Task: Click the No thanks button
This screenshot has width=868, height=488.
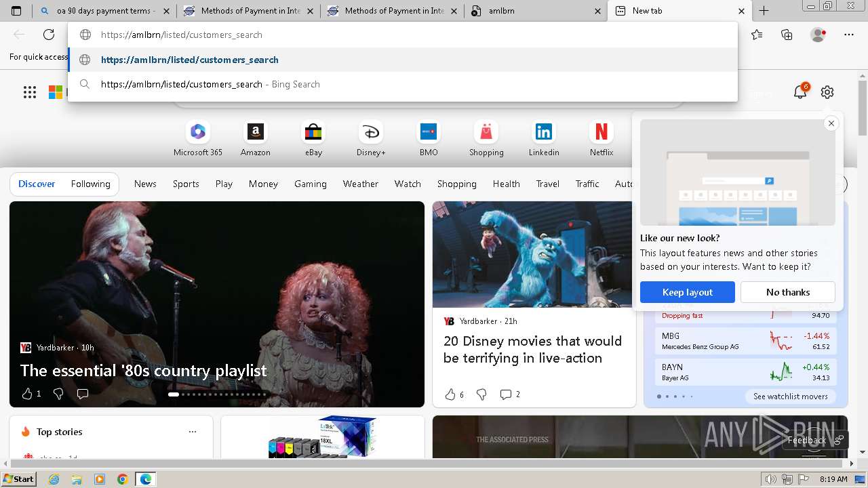Action: point(788,292)
